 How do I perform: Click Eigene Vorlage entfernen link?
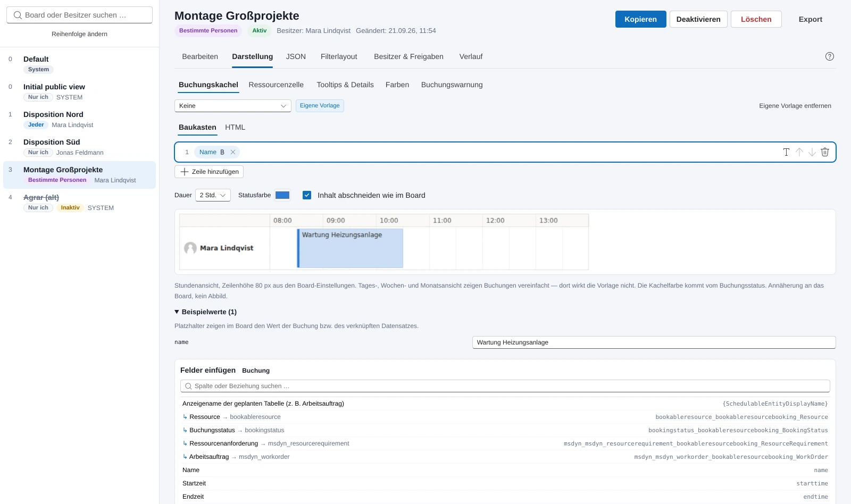coord(795,106)
